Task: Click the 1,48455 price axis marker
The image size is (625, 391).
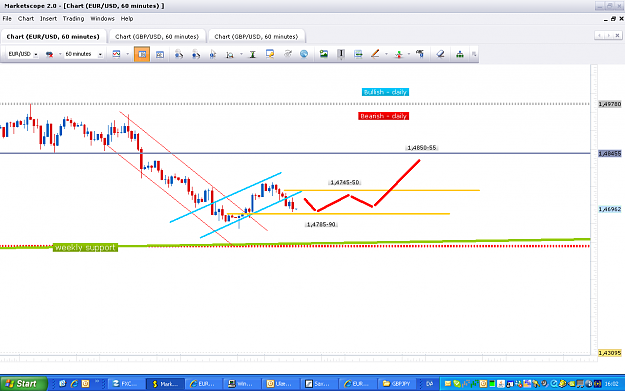Action: 610,153
